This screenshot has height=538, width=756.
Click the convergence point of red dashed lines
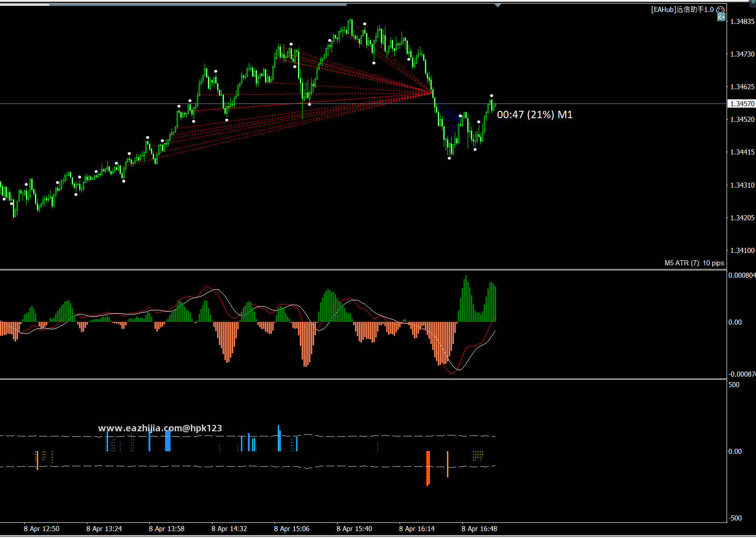pyautogui.click(x=433, y=92)
